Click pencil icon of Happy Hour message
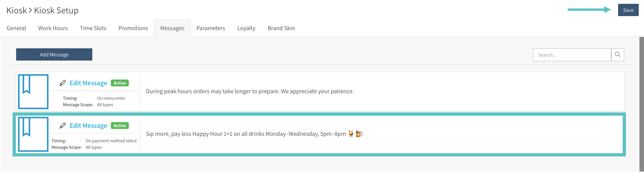 [63, 126]
